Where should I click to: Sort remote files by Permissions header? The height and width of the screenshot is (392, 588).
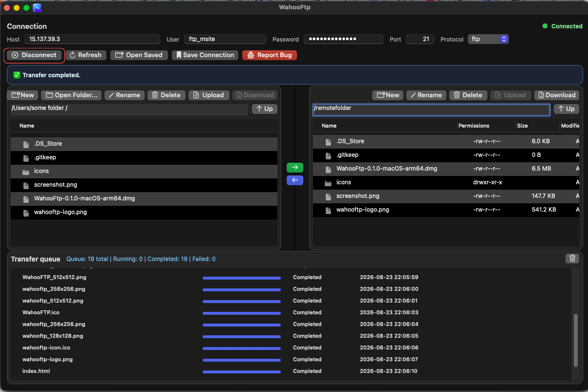click(474, 126)
